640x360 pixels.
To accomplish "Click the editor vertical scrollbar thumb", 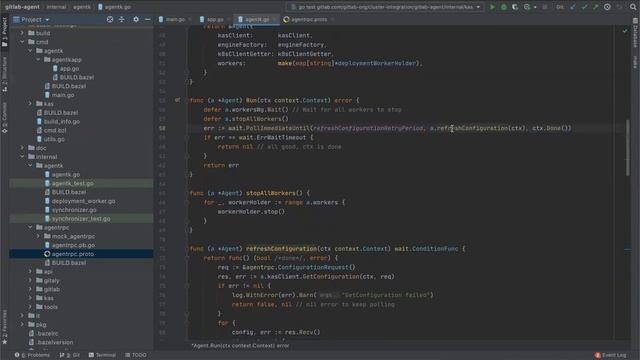I will pyautogui.click(x=627, y=148).
